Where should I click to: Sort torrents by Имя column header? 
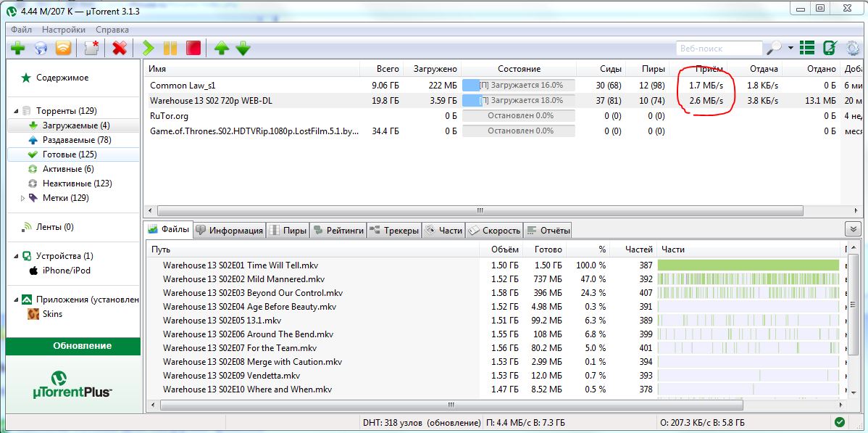click(158, 69)
